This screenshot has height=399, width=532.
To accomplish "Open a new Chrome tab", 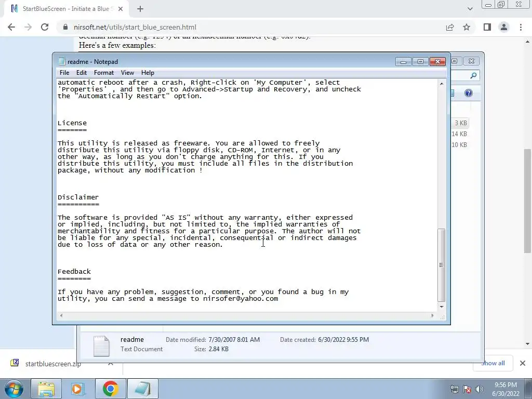I will pyautogui.click(x=140, y=9).
